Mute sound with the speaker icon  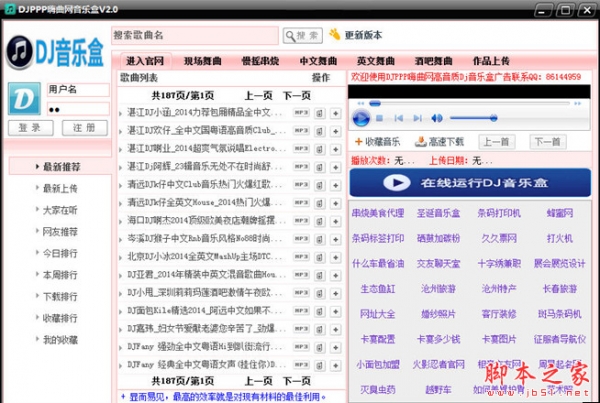click(x=437, y=118)
